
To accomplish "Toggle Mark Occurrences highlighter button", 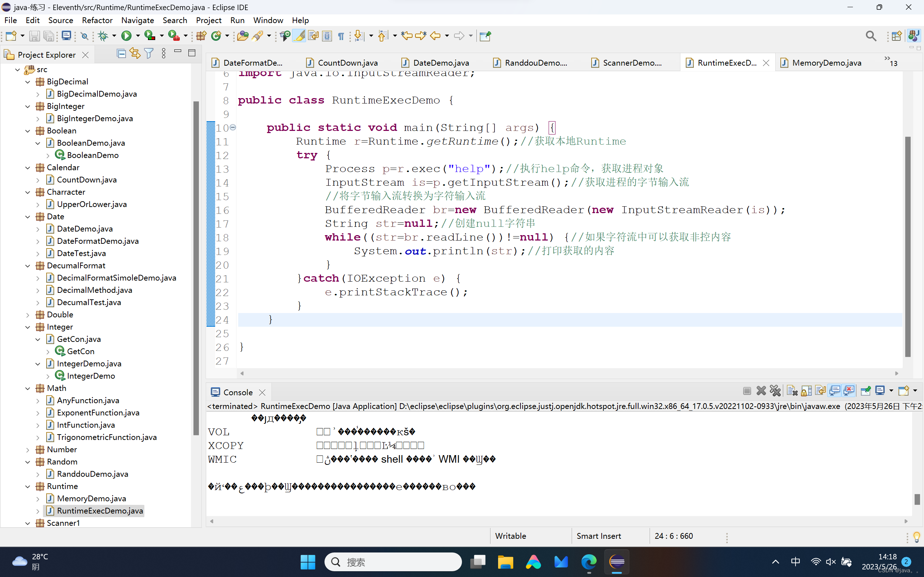I will 299,36.
